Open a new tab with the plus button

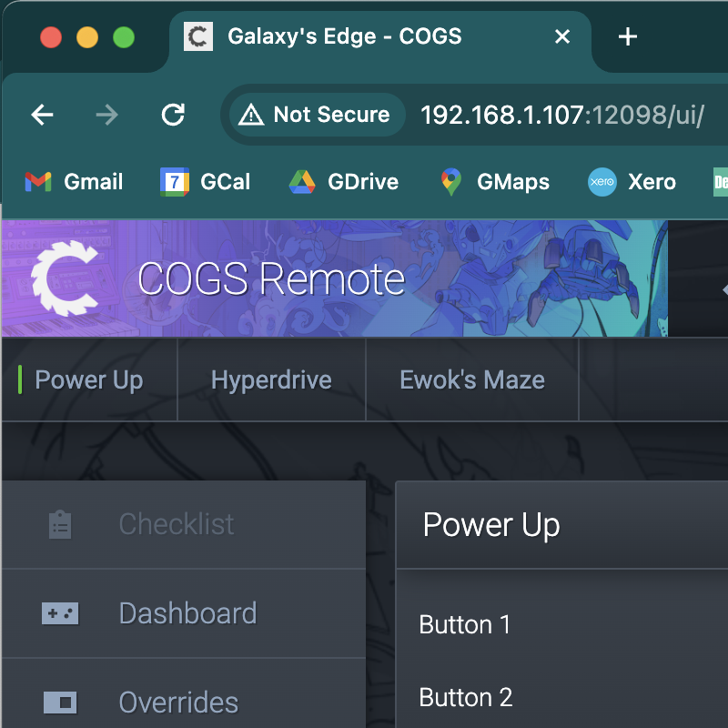pyautogui.click(x=627, y=36)
